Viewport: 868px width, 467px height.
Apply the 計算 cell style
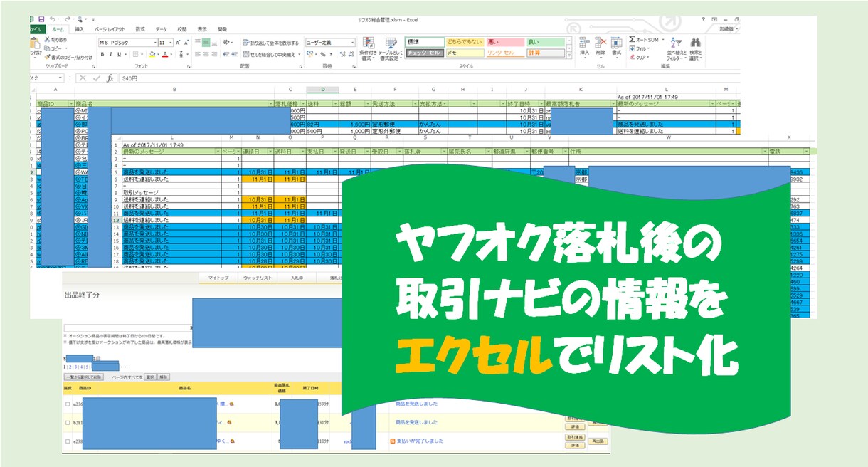tap(546, 53)
